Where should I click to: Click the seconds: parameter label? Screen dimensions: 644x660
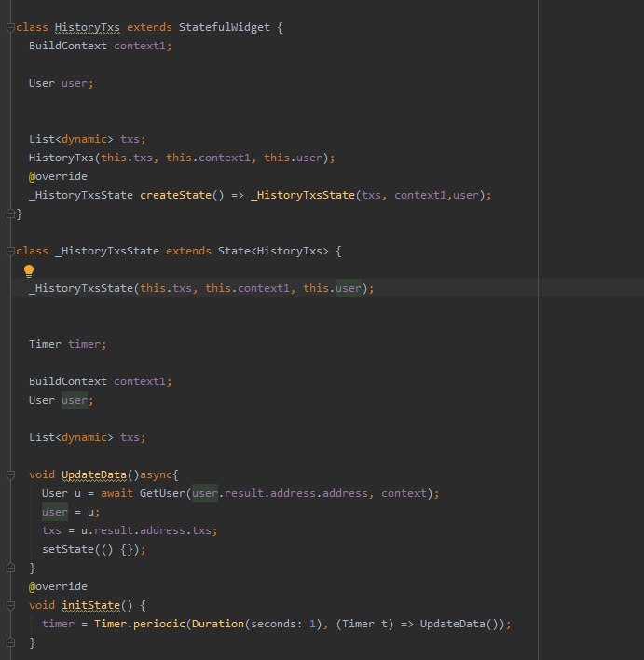tap(276, 624)
